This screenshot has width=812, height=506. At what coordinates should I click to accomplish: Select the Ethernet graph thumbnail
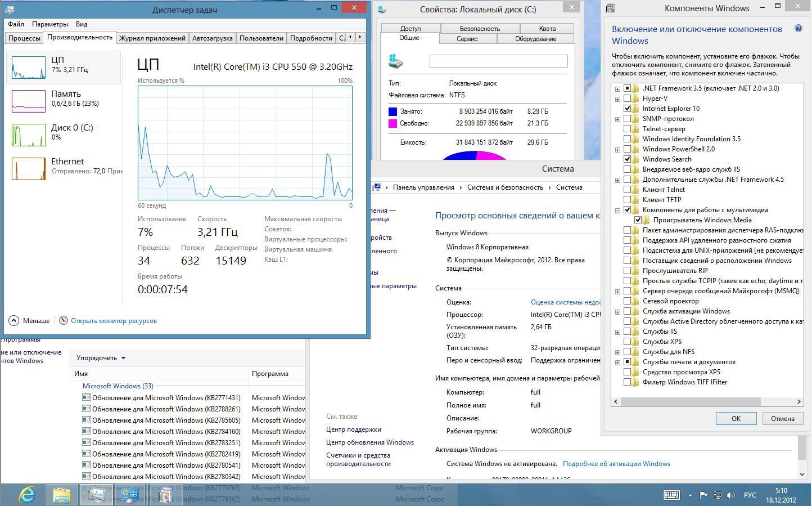pos(29,169)
